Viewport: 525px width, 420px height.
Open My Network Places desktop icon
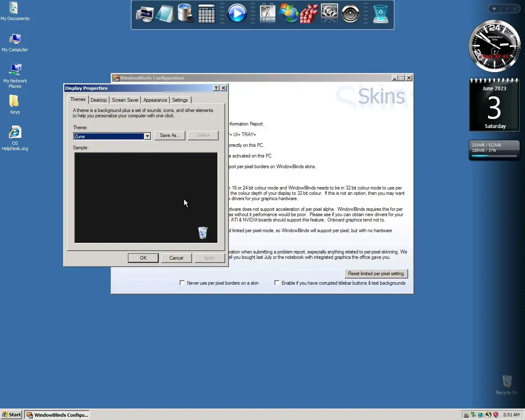pyautogui.click(x=15, y=76)
